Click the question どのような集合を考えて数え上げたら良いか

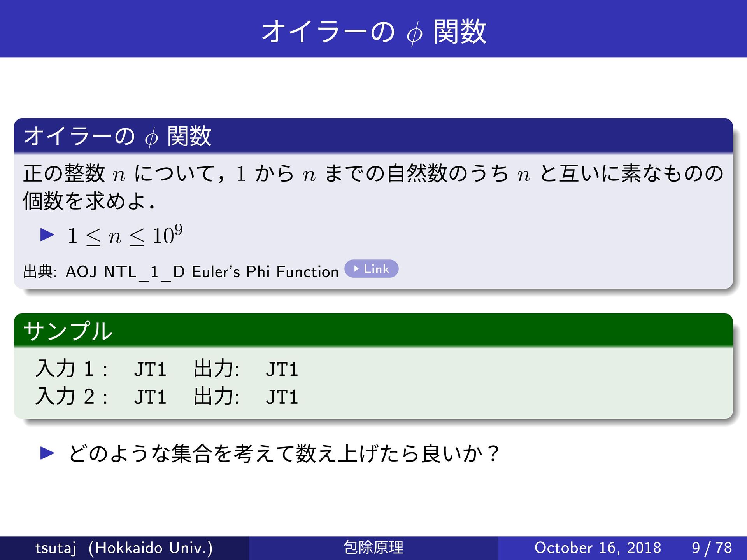(x=284, y=453)
